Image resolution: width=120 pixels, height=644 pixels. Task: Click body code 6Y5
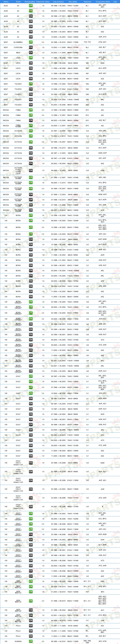point(87,126)
